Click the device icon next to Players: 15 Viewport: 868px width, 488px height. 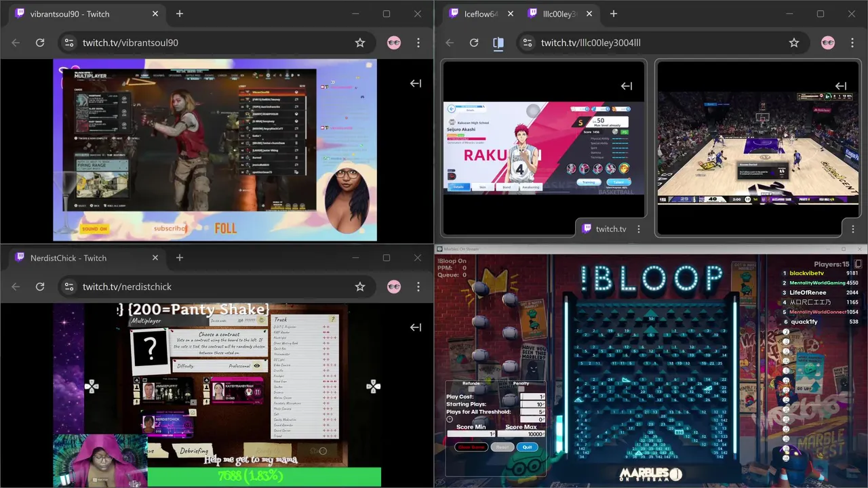(858, 264)
